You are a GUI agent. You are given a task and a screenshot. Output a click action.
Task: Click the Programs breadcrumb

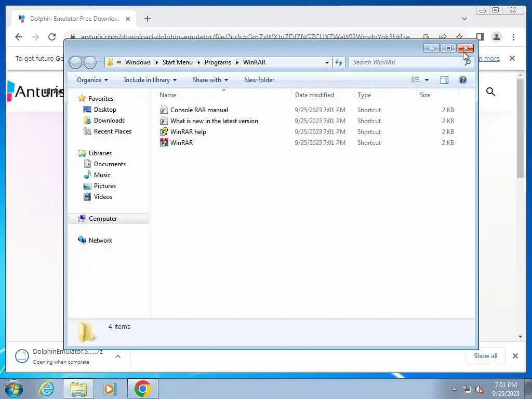[x=218, y=62]
